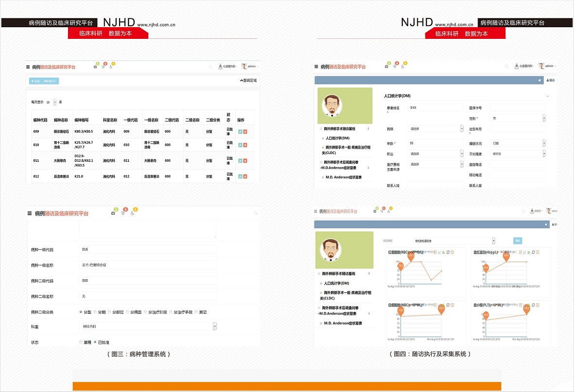Open red-badged stethoscope notification in edit form
The image size is (574, 392).
pos(123,212)
